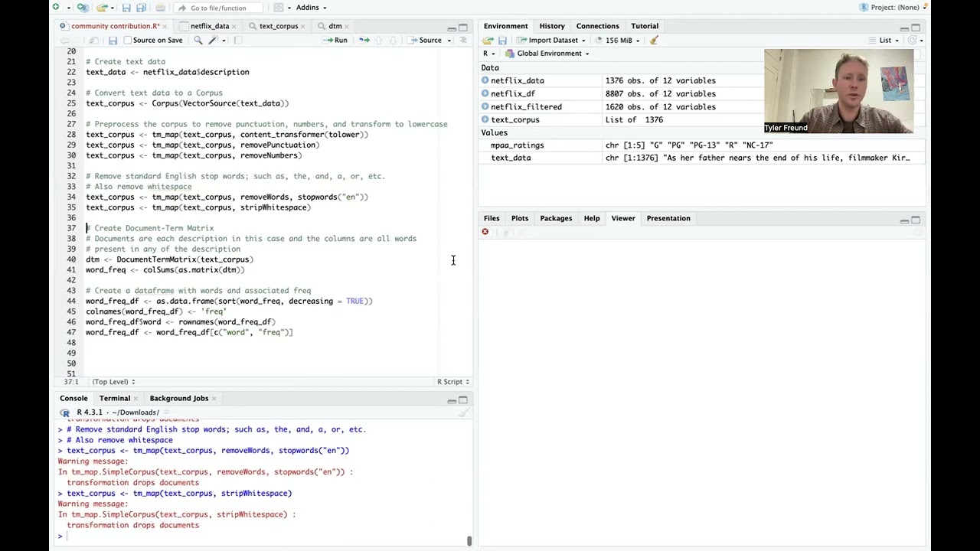Click the Create Project icon
980x551 pixels.
(83, 8)
